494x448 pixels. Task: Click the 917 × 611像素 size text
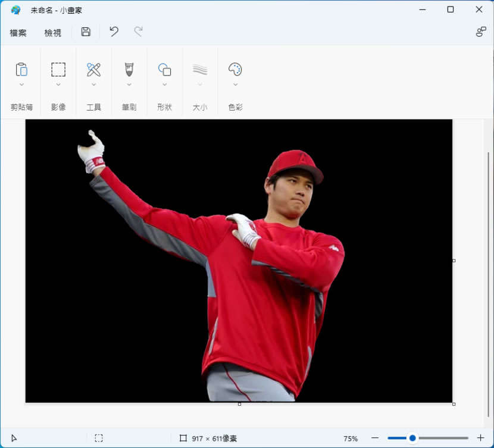click(x=214, y=438)
